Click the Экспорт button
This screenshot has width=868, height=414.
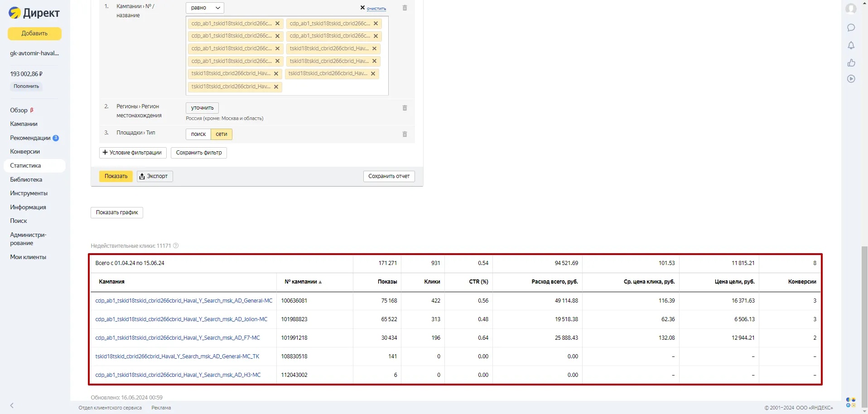[154, 176]
